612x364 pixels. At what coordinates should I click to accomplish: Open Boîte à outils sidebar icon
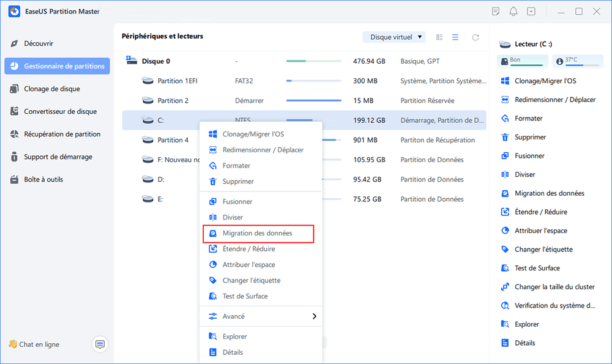[x=14, y=179]
